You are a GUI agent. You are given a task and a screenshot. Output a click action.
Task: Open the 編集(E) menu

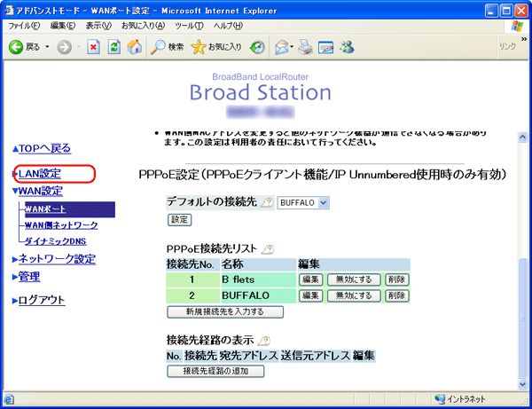pyautogui.click(x=63, y=26)
